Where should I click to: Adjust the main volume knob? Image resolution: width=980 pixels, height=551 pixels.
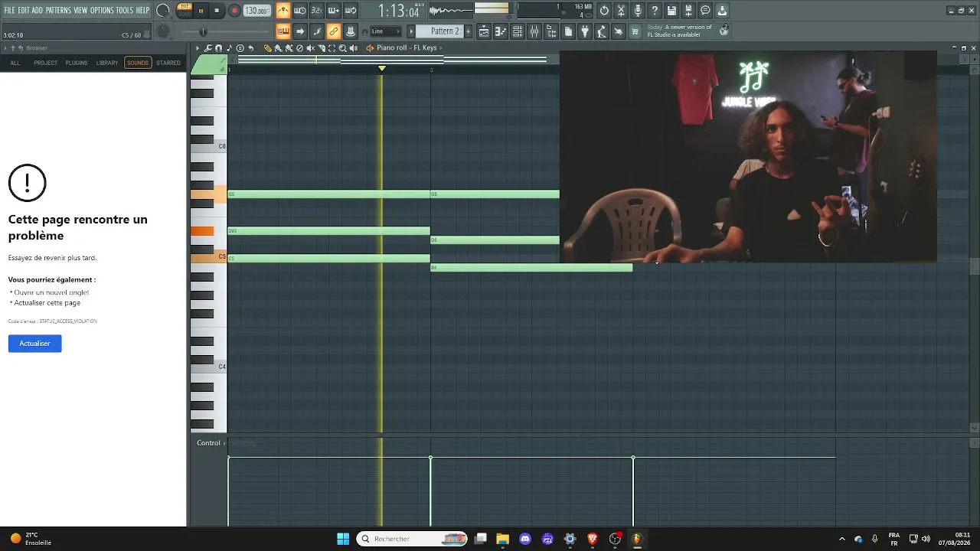(x=163, y=11)
